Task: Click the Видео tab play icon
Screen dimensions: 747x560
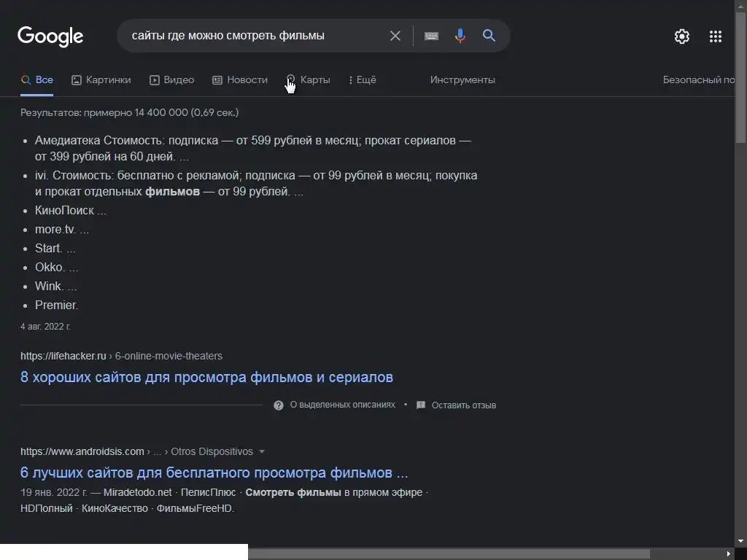Action: (x=155, y=80)
